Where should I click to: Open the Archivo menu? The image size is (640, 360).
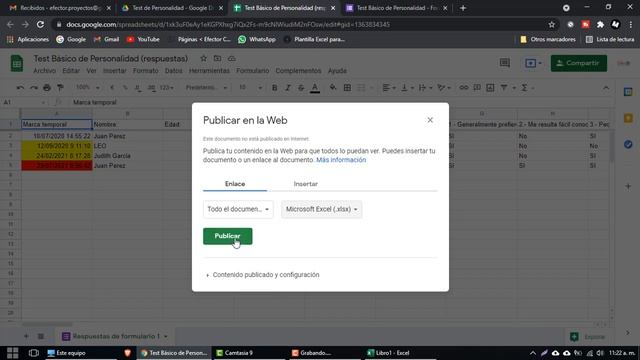coord(44,71)
